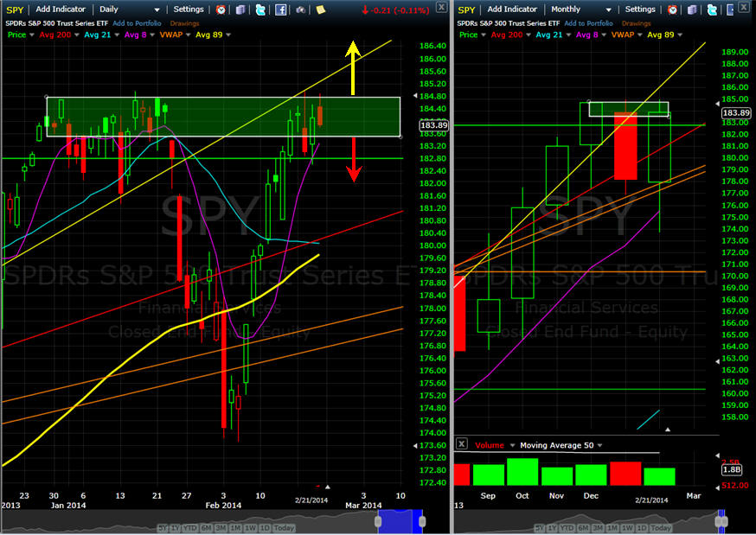756x535 pixels.
Task: Expand VWAP options in Monthly chart
Action: tap(640, 35)
